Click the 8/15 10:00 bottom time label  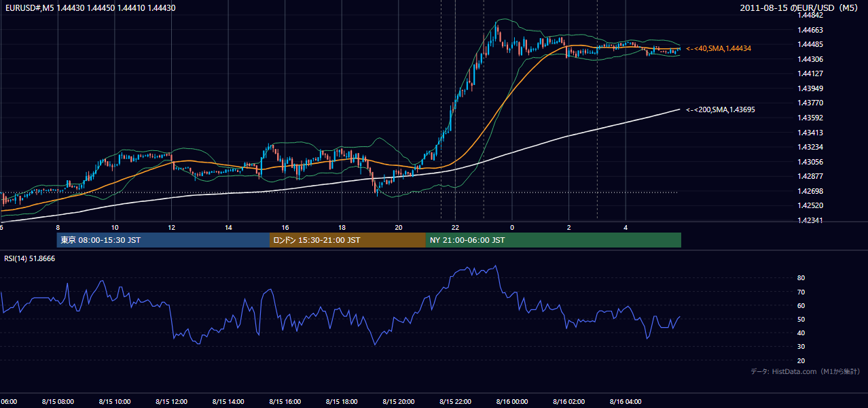tap(115, 401)
